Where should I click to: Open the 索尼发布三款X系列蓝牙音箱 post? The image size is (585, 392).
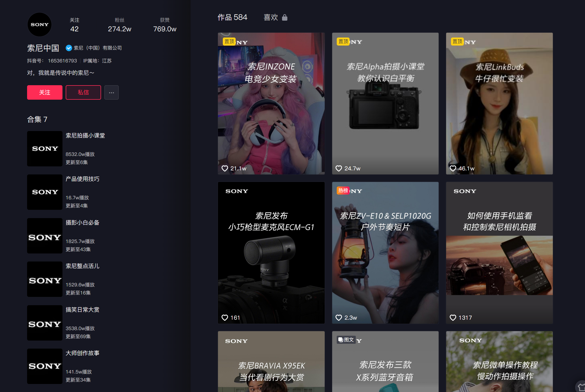(x=385, y=361)
